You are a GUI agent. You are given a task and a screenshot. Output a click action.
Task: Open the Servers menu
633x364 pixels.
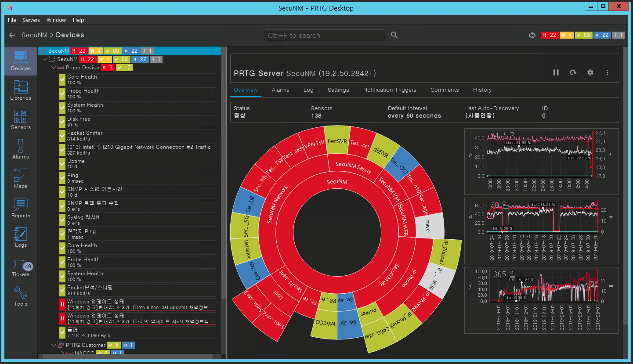pyautogui.click(x=31, y=20)
